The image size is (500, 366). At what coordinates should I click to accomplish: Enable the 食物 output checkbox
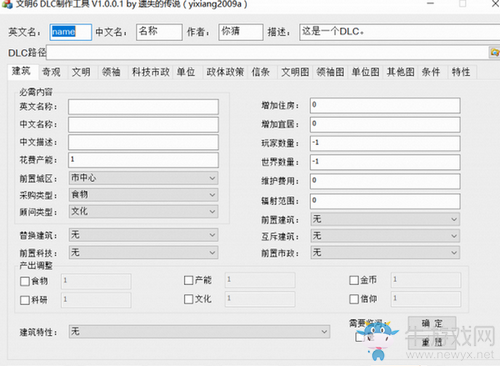25,281
